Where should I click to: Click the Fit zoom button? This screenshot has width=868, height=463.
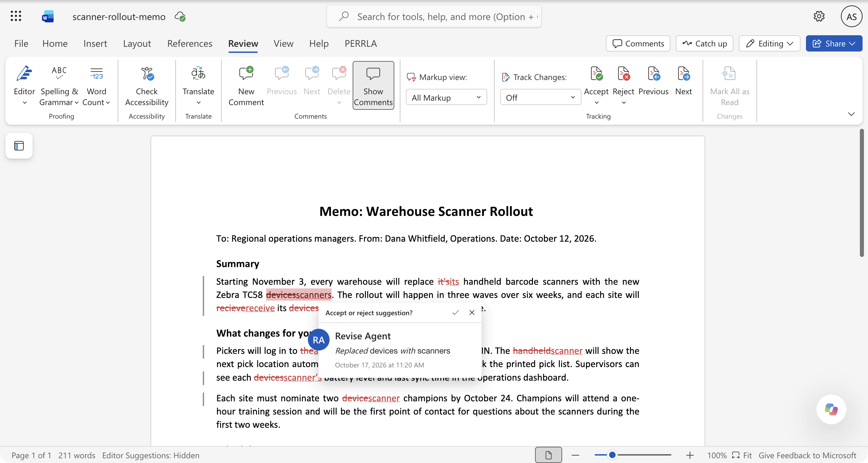click(x=742, y=455)
